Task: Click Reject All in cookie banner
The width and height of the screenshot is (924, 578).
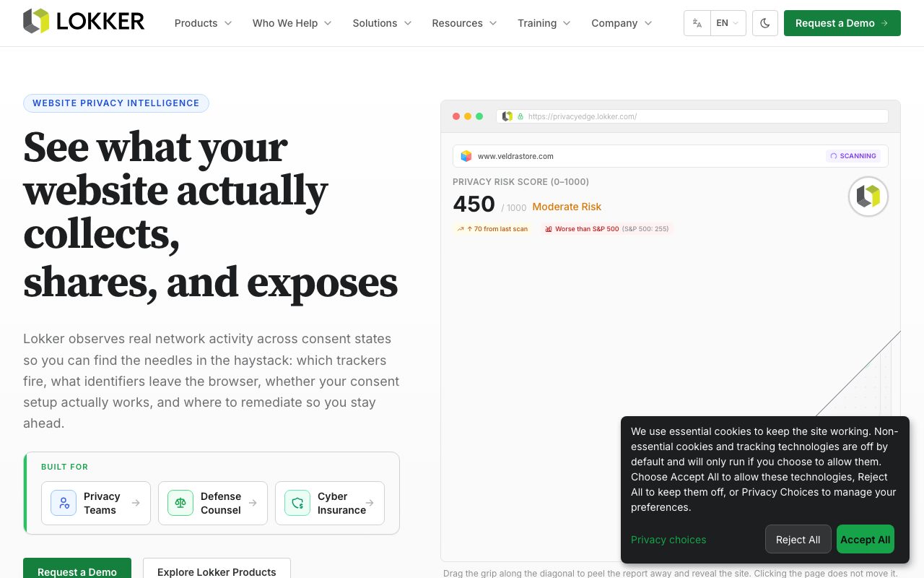Action: pyautogui.click(x=798, y=540)
